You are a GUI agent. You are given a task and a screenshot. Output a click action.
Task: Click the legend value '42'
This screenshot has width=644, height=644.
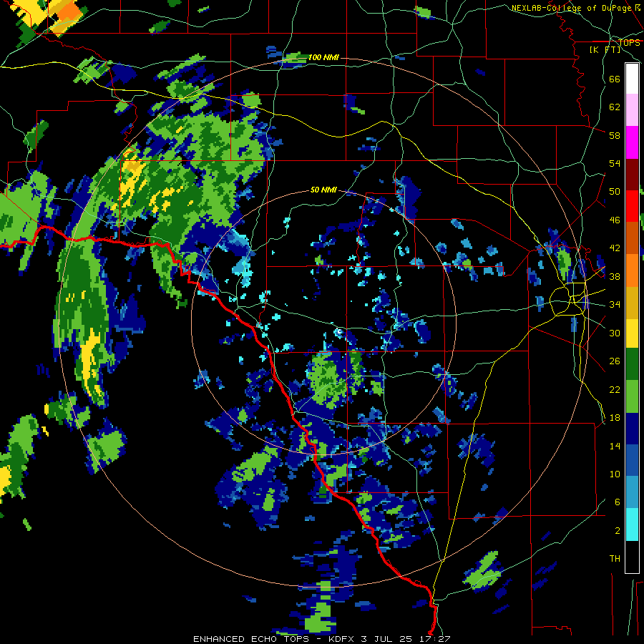(615, 248)
